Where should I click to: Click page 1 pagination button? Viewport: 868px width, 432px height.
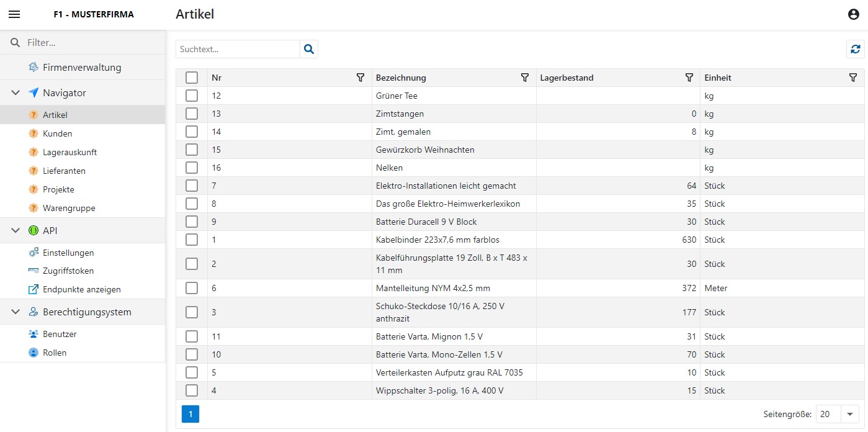[190, 414]
